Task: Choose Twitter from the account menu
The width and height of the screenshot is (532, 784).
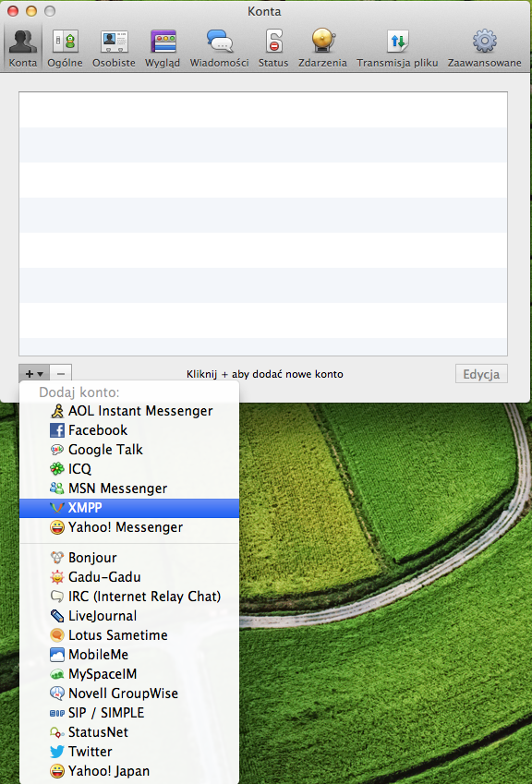Action: 129,752
